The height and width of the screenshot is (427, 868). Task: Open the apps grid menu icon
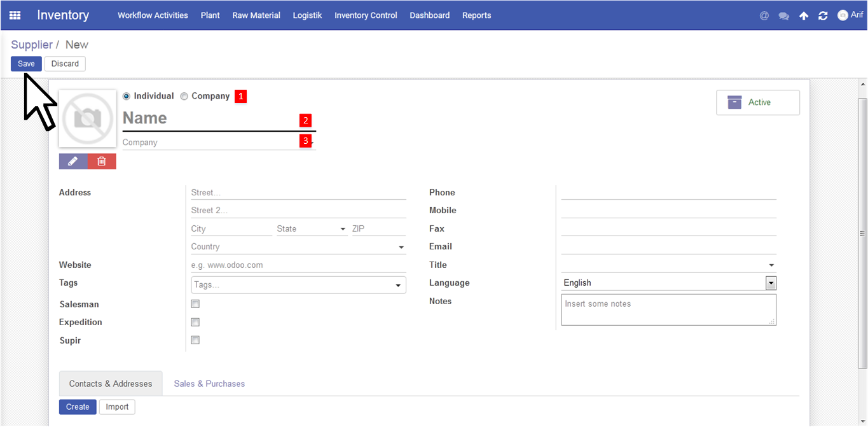pyautogui.click(x=15, y=15)
